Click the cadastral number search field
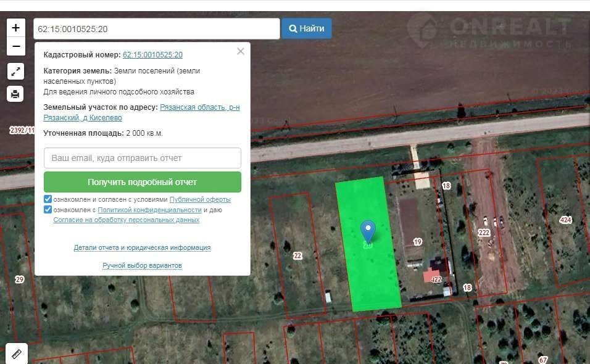 click(157, 29)
